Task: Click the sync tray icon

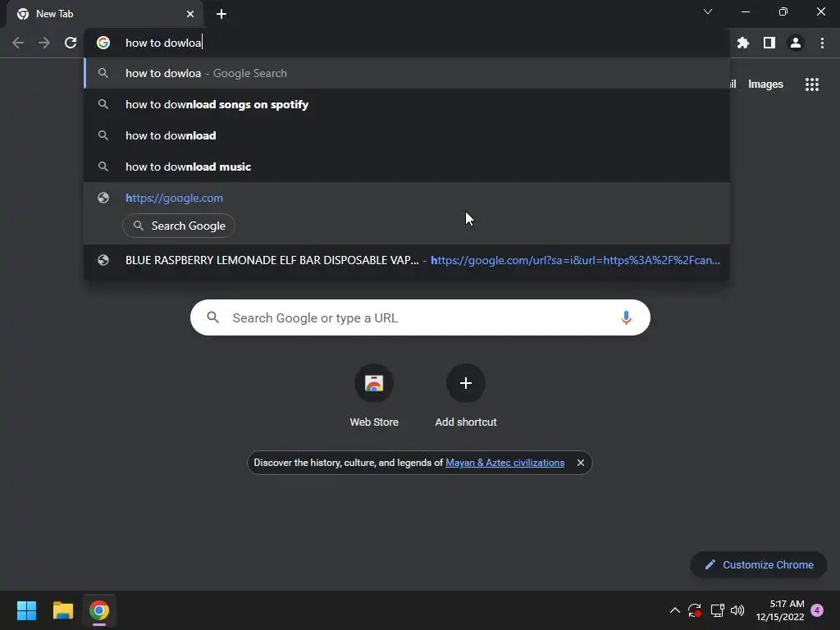Action: [x=695, y=610]
